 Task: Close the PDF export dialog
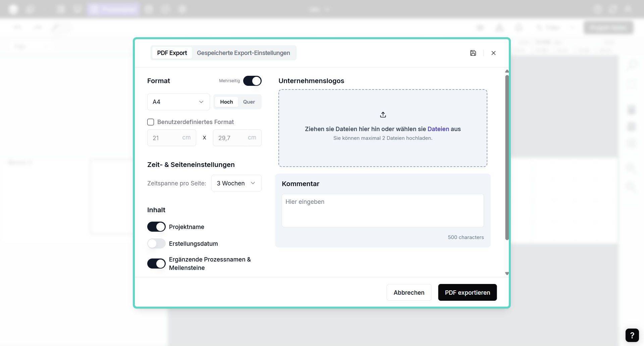(x=493, y=53)
